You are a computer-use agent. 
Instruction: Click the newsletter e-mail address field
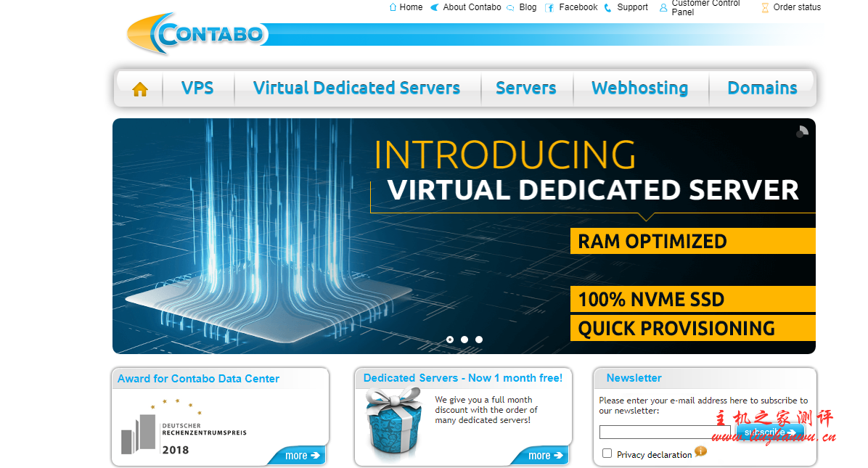pos(665,432)
